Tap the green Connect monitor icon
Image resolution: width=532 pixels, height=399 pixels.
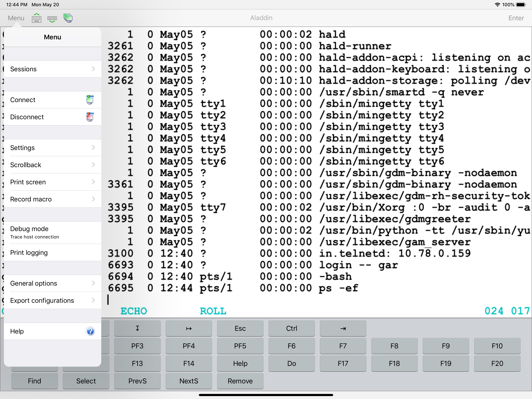pyautogui.click(x=90, y=100)
